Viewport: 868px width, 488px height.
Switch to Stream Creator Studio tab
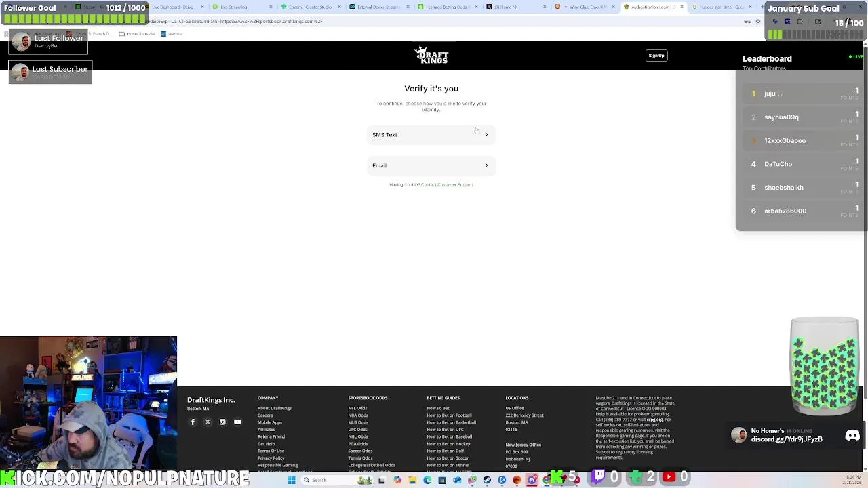(310, 7)
